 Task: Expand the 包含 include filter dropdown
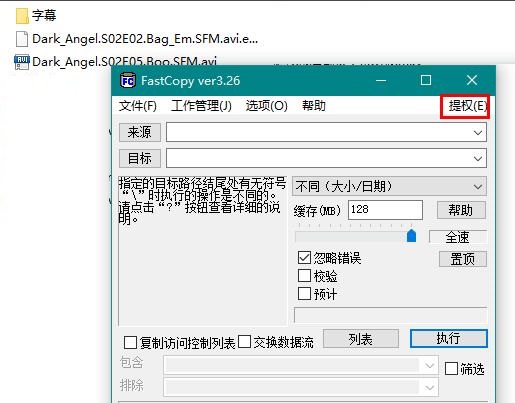tap(429, 366)
